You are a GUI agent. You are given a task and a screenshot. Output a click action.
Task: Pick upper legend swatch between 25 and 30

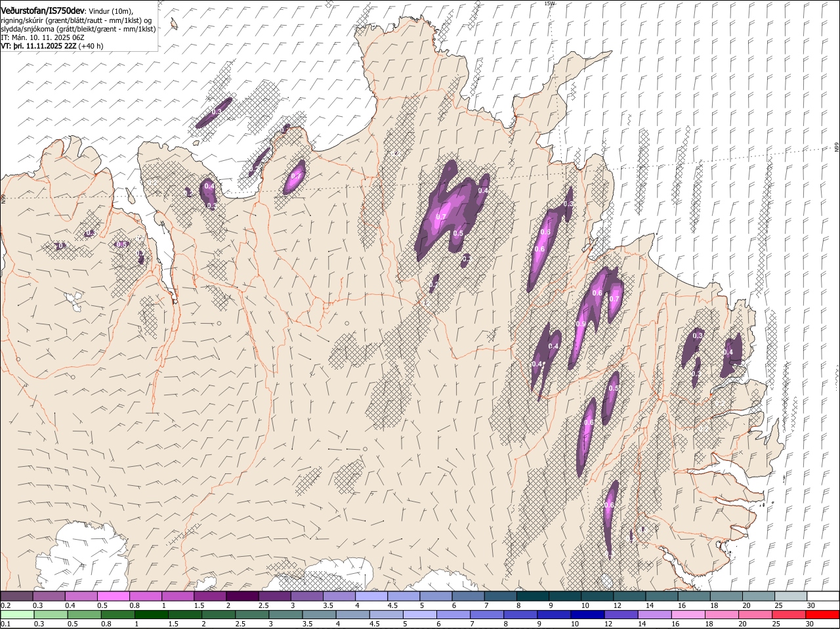(790, 596)
